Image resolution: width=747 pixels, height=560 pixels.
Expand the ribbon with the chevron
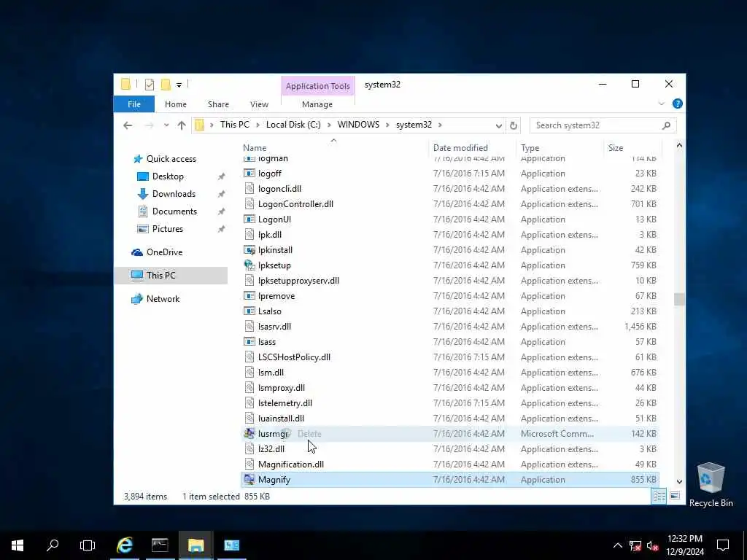point(661,104)
